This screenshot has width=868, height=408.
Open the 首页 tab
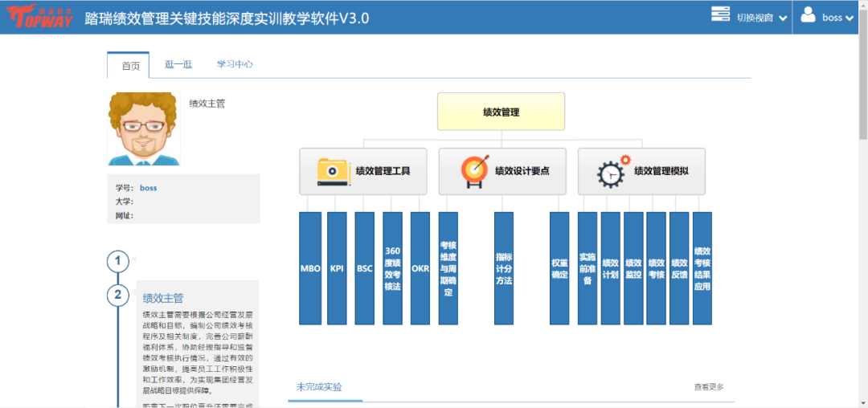point(129,66)
